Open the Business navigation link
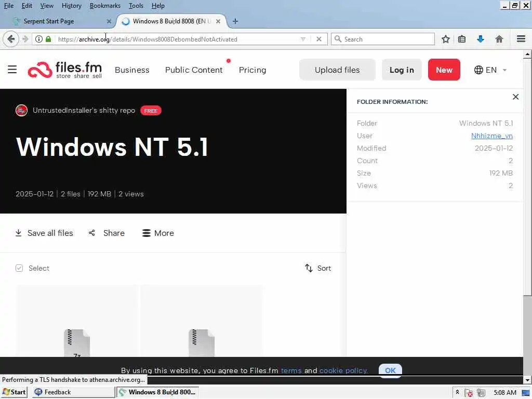The image size is (532, 399). click(132, 70)
